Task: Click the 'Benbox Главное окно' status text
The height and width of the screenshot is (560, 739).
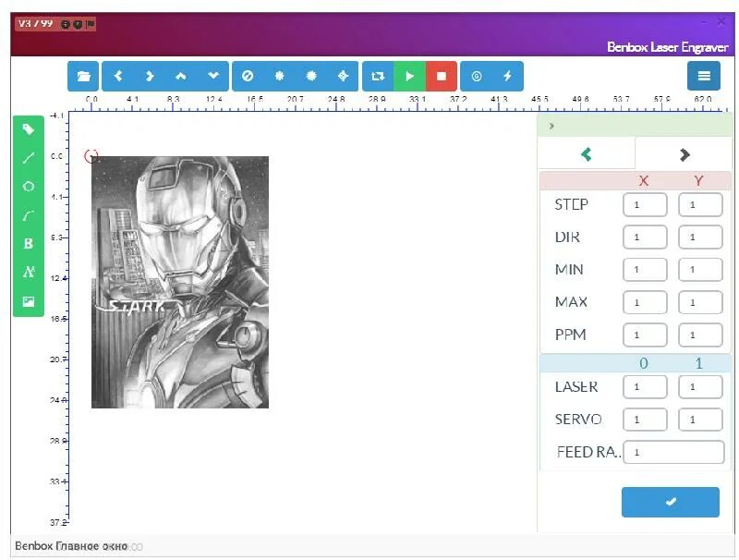Action: 71,546
